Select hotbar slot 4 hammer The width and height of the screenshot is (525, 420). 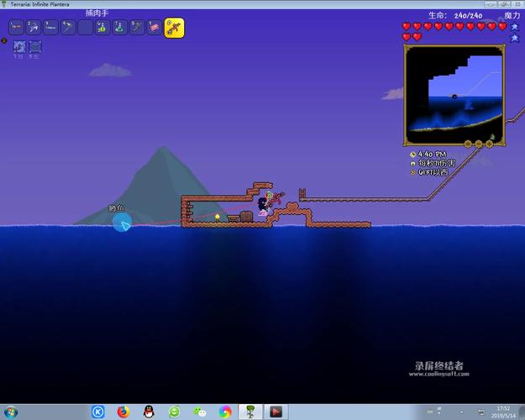pyautogui.click(x=68, y=27)
